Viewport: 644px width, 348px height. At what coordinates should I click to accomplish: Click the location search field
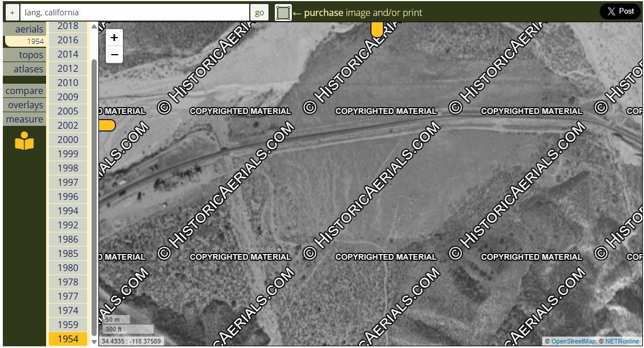(135, 13)
